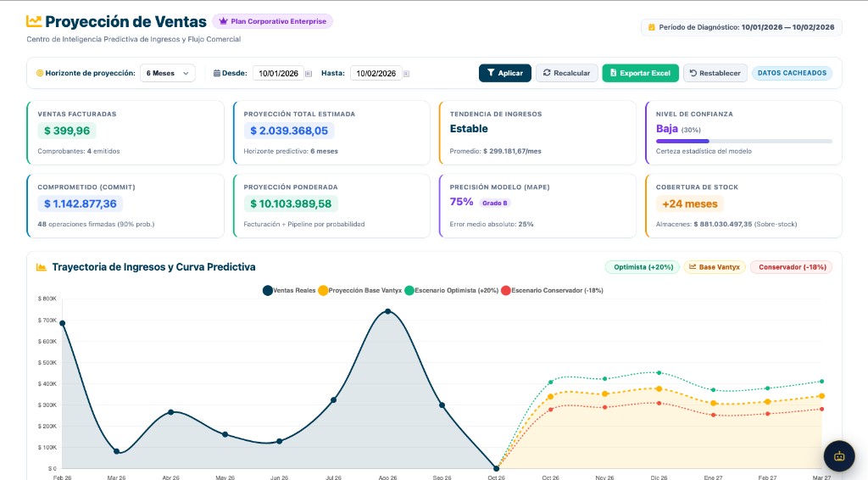Click the Desde date input field

coord(278,73)
